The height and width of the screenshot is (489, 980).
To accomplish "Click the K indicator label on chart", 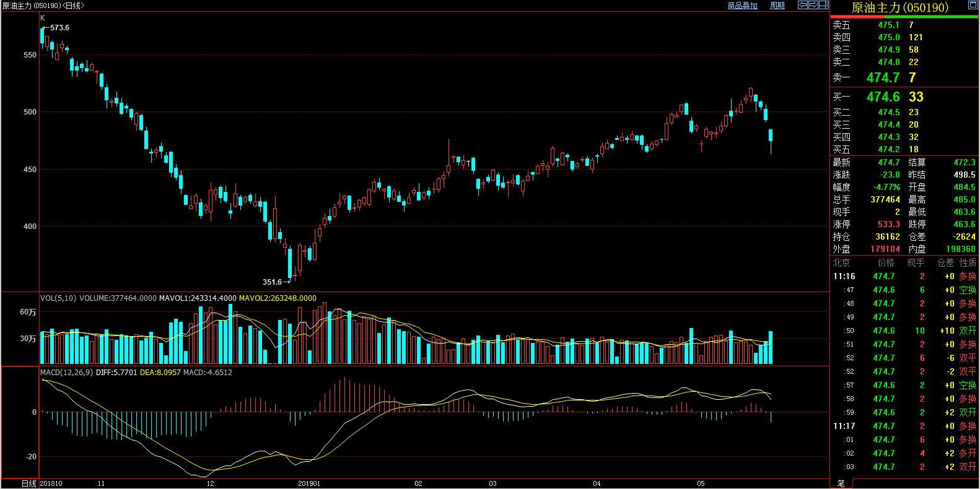I will pos(43,18).
